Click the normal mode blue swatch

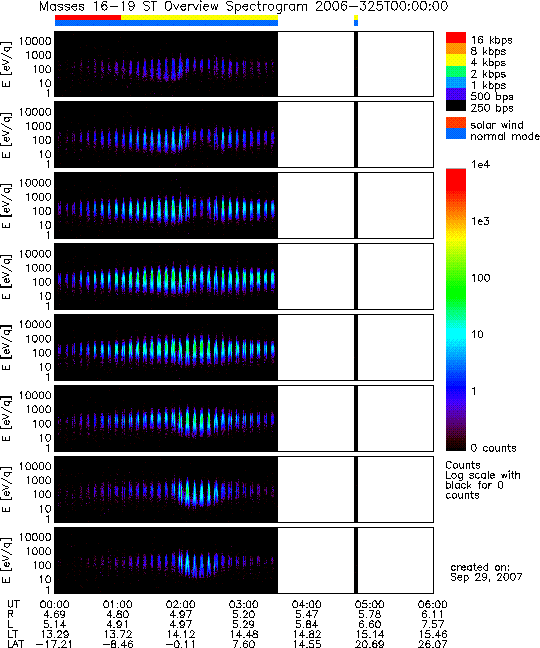click(x=456, y=133)
